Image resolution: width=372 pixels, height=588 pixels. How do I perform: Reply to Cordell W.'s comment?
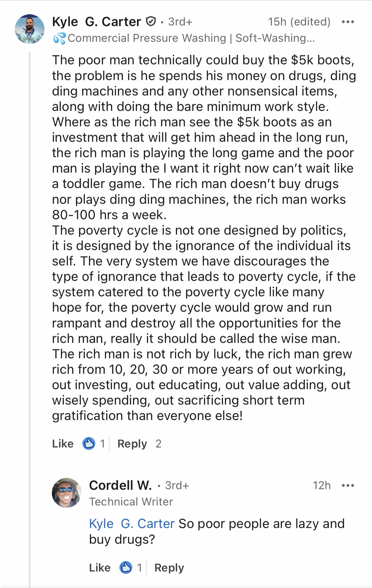coord(169,568)
